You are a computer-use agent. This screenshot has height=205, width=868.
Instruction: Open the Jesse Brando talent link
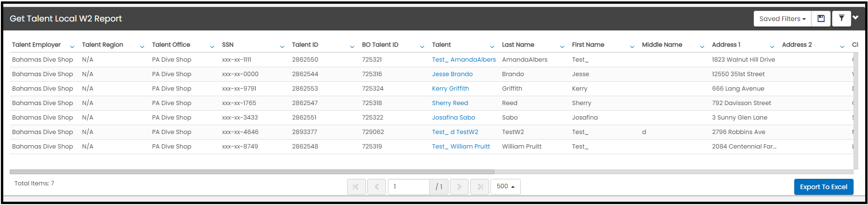pos(452,74)
